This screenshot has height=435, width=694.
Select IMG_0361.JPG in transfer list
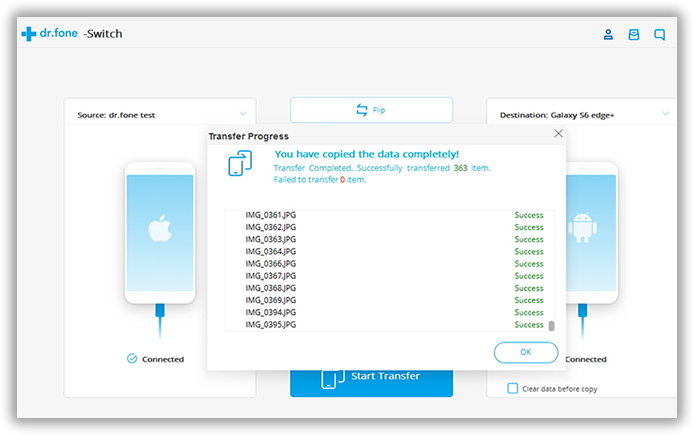tap(271, 215)
